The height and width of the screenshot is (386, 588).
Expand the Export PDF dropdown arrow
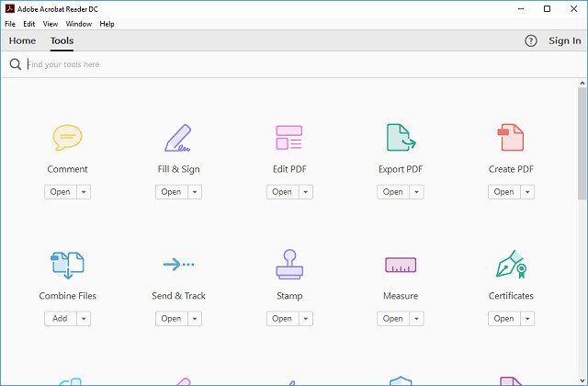coord(416,192)
